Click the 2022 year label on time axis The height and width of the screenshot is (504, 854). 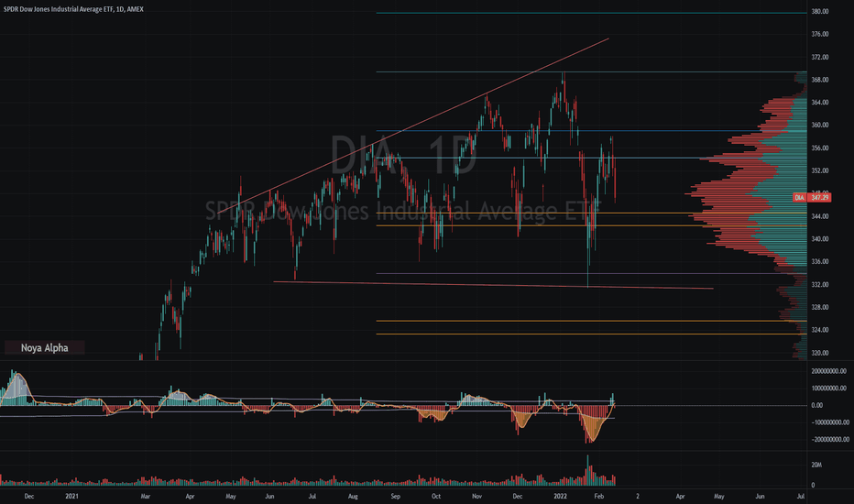click(561, 497)
